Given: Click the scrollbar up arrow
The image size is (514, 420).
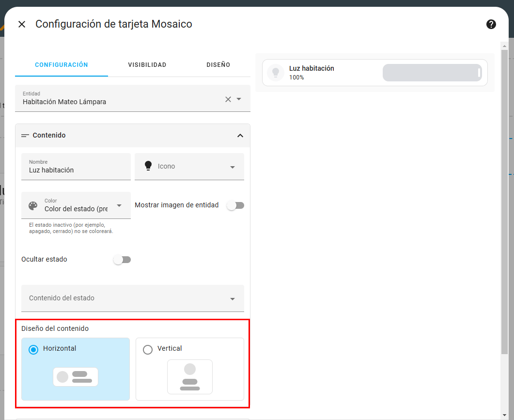Looking at the screenshot, I should click(x=504, y=46).
